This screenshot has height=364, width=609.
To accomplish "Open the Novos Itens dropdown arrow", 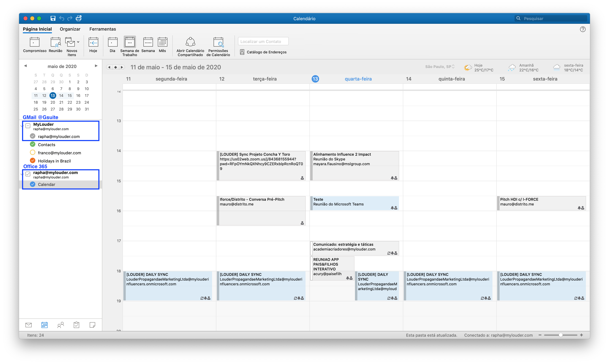I will [x=78, y=42].
